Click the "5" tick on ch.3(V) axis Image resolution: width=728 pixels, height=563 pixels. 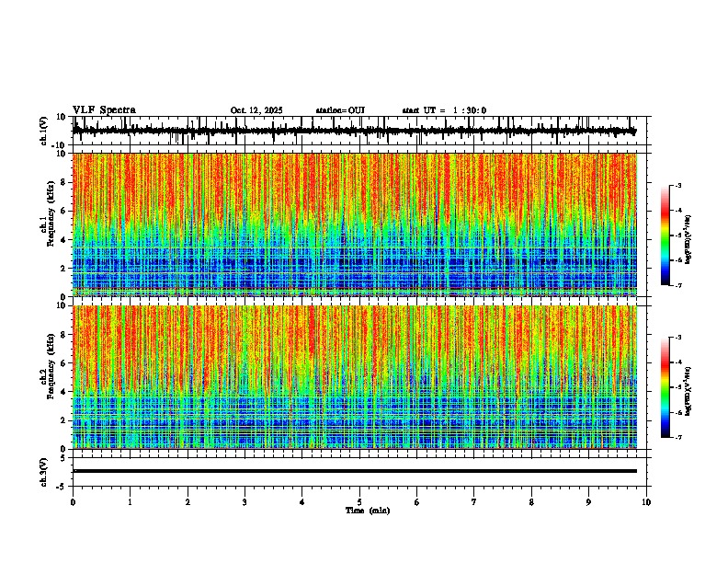coord(63,458)
